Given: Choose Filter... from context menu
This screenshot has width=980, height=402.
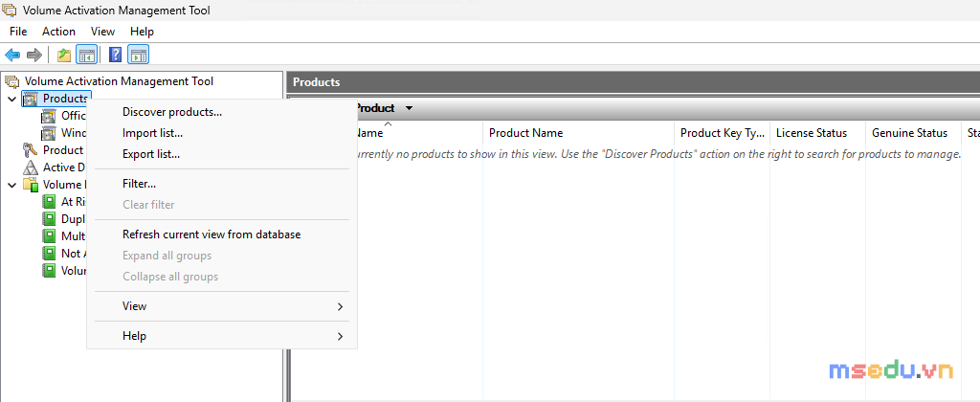Looking at the screenshot, I should click(222, 184).
